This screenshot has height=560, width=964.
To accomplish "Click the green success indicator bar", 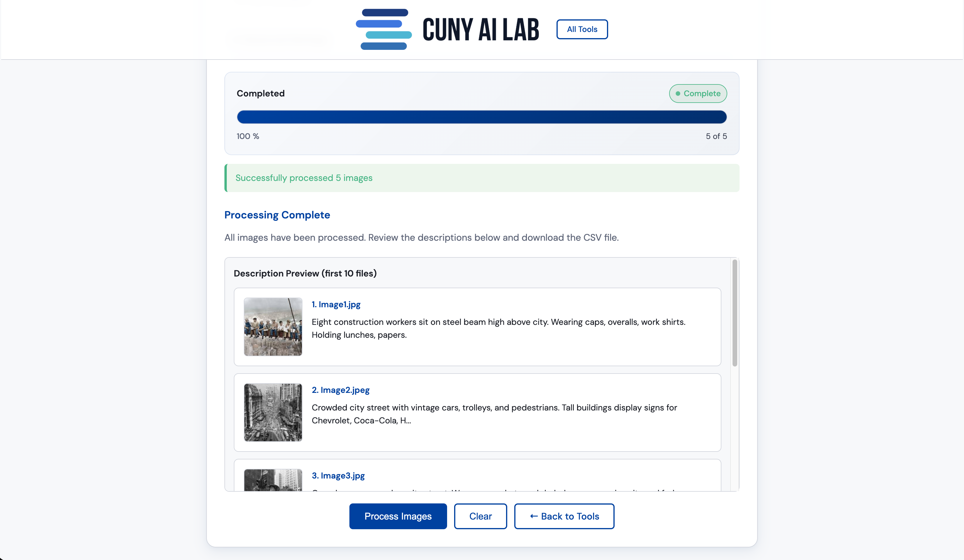I will point(226,178).
